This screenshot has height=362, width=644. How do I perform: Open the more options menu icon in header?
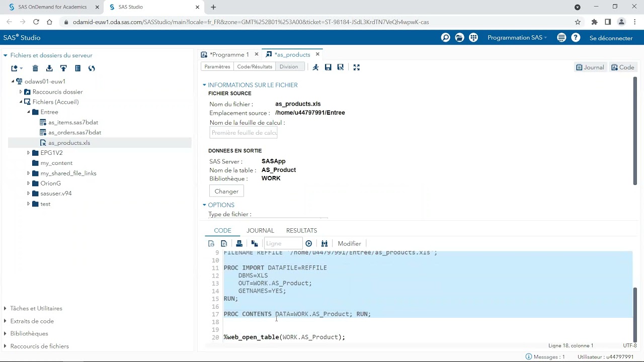click(561, 38)
